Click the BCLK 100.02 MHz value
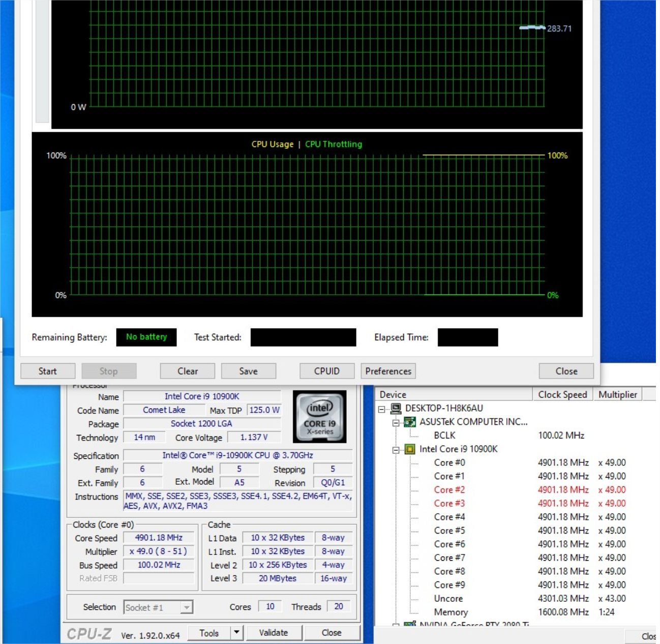The height and width of the screenshot is (644, 660). pos(561,435)
